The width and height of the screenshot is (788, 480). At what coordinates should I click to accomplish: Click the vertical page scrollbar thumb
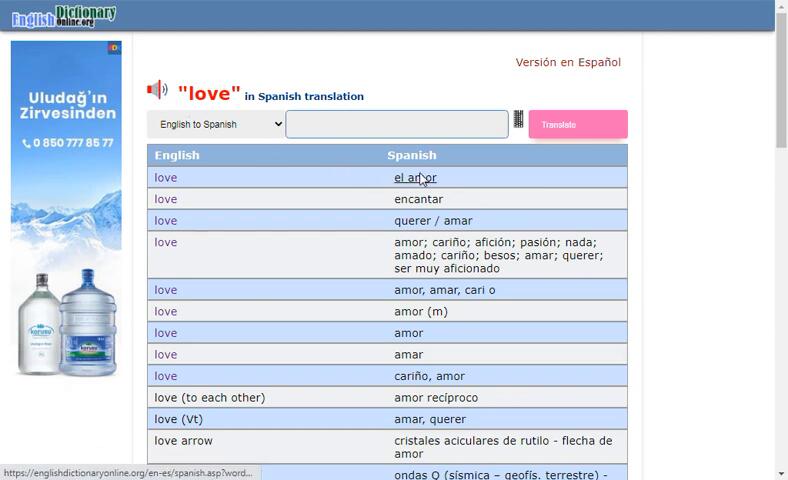point(781,80)
